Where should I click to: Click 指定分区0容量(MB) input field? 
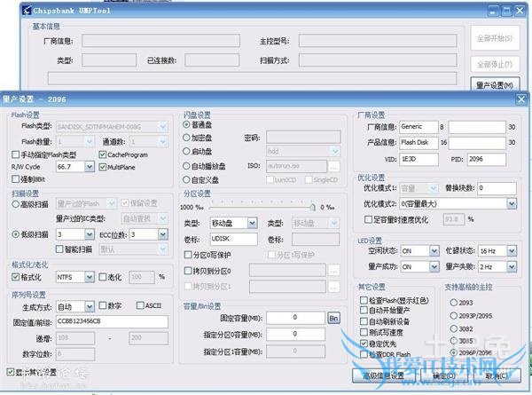click(x=295, y=334)
